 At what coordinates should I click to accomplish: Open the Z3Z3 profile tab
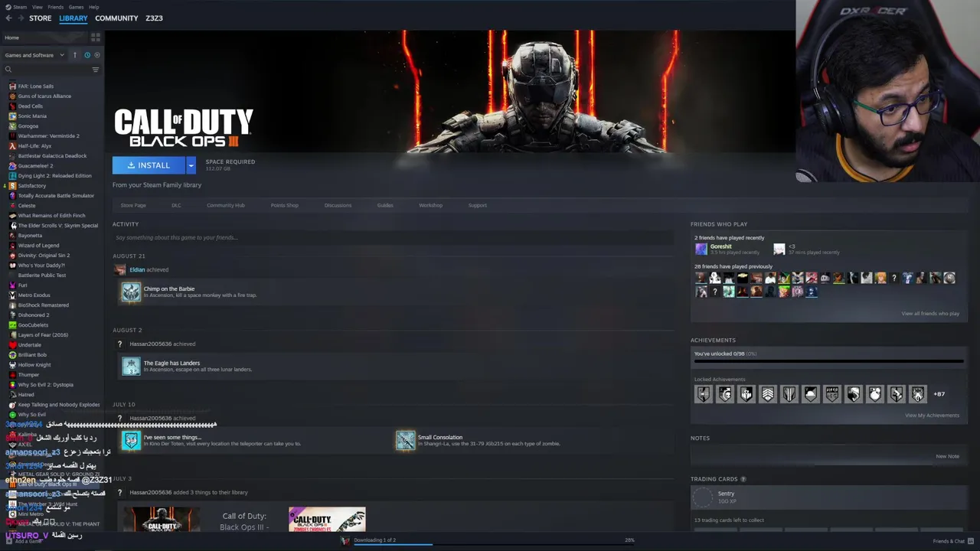tap(154, 18)
